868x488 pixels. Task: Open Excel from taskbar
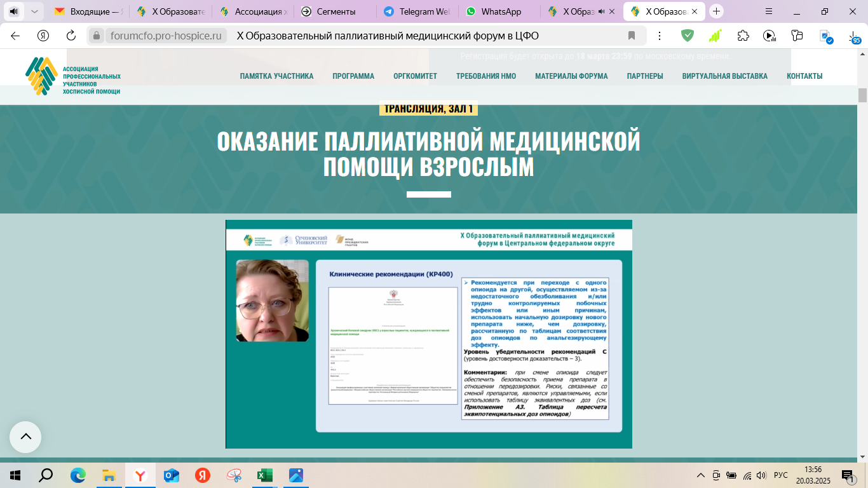264,475
